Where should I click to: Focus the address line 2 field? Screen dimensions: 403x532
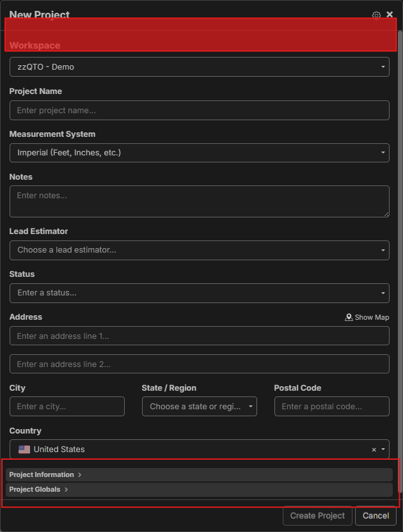(x=199, y=364)
